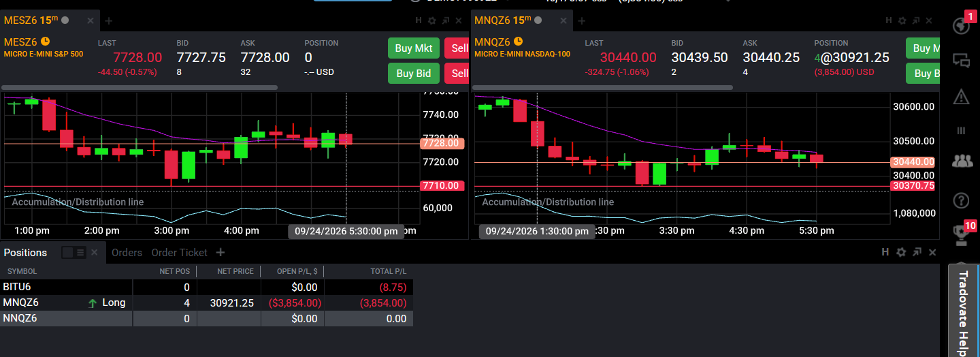The image size is (980, 357).
Task: Select the MESZ6 15m chart tab
Action: click(x=31, y=20)
